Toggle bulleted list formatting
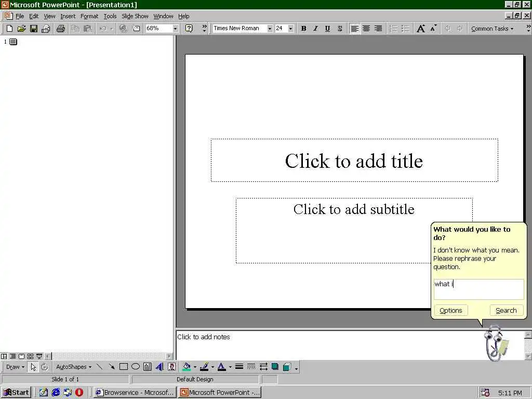 (405, 29)
